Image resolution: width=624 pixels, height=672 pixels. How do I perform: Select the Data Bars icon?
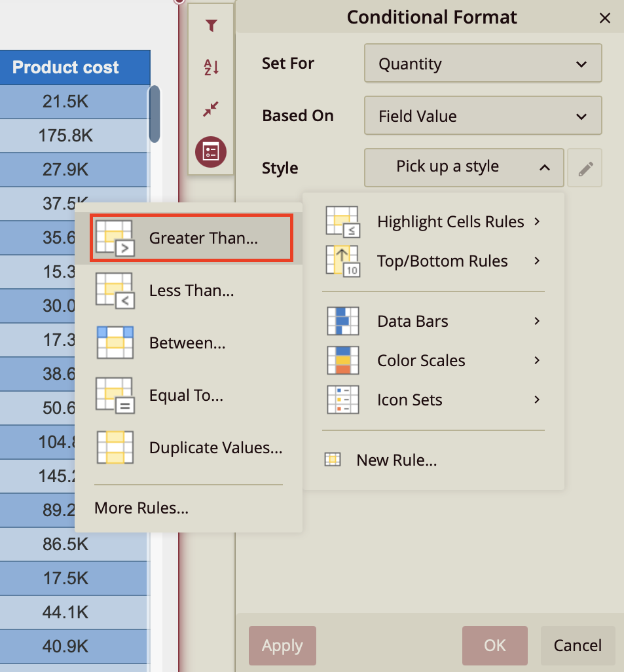342,321
